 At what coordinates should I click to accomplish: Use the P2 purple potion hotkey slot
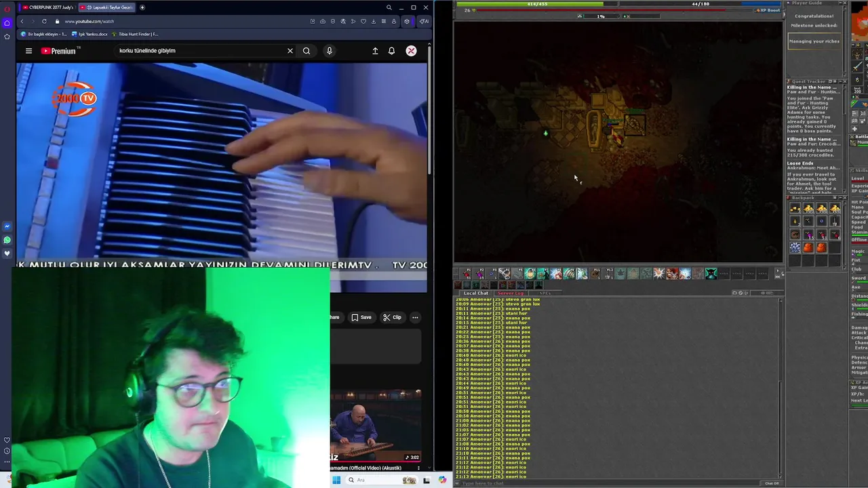click(479, 274)
